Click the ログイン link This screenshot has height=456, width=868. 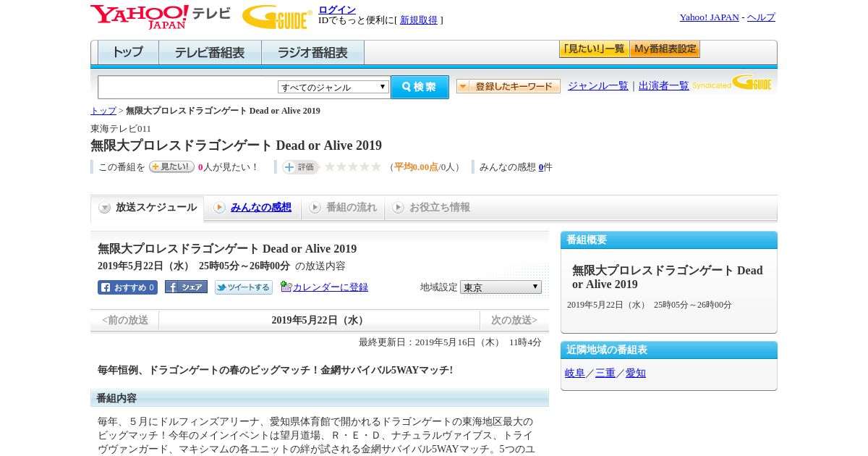pyautogui.click(x=337, y=9)
